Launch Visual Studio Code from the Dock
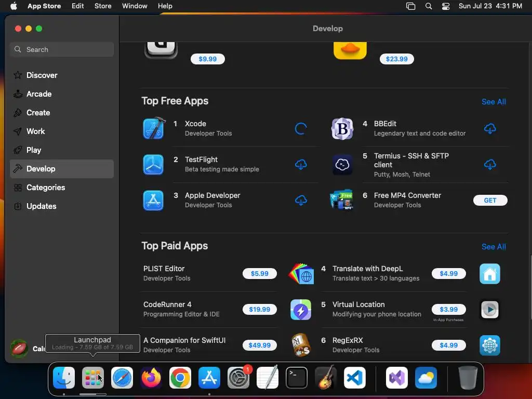Viewport: 532px width, 399px height. tap(354, 378)
